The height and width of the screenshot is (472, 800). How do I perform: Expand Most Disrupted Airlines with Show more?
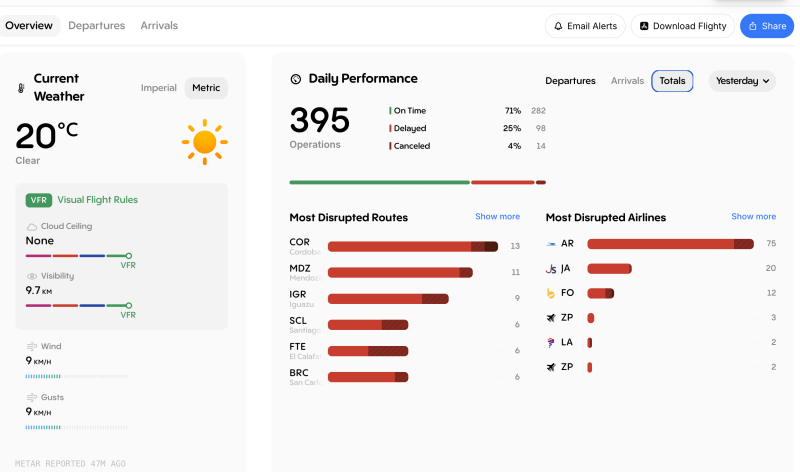pos(753,217)
